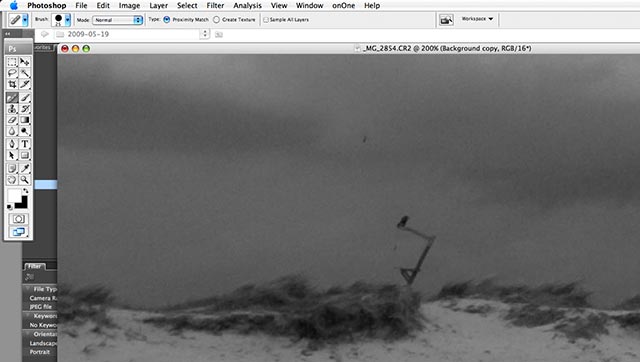Click the Ps logo atop the toolbox
Image resolution: width=640 pixels, height=362 pixels.
click(x=12, y=49)
